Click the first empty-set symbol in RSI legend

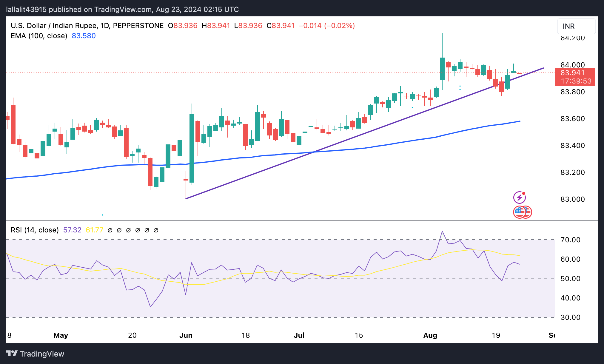(x=110, y=230)
